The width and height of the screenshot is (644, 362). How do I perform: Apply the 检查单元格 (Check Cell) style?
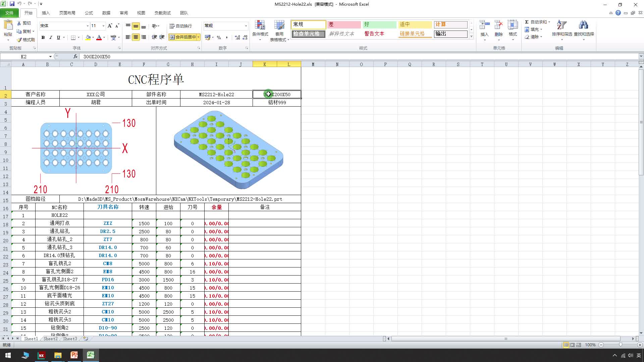[308, 34]
